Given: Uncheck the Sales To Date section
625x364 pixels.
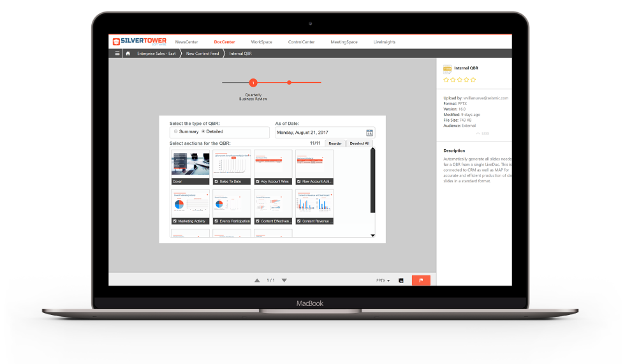Looking at the screenshot, I should pos(216,181).
